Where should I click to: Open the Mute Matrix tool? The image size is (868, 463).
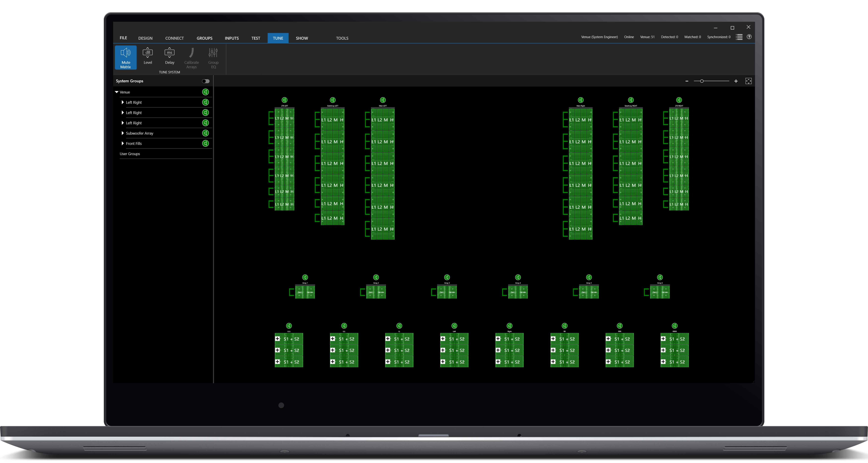pyautogui.click(x=126, y=58)
